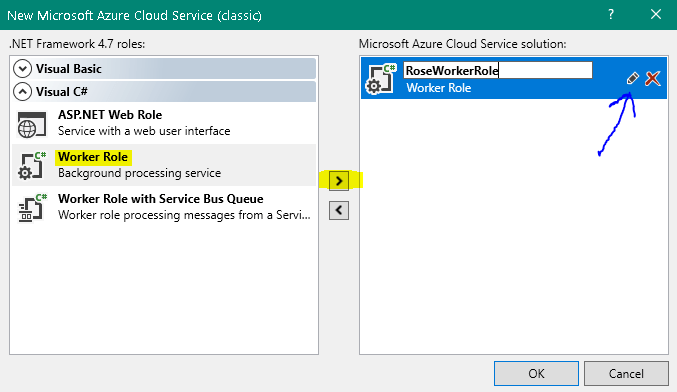This screenshot has height=392, width=677.
Task: Click the added Worker Role icon in solution
Action: [x=380, y=79]
